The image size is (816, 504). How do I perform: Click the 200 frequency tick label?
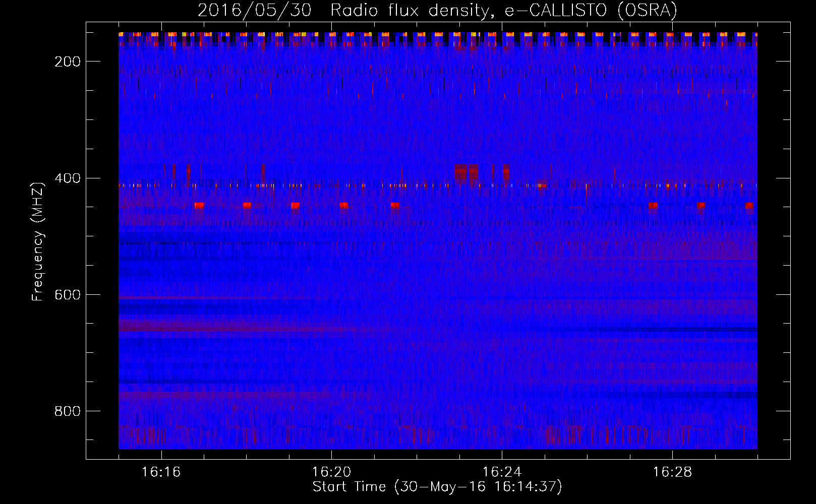[x=68, y=61]
